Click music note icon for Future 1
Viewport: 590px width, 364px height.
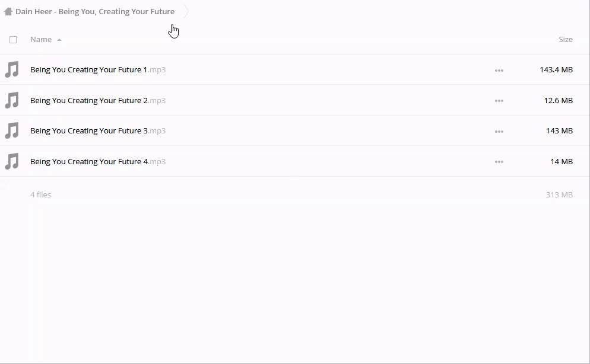tap(12, 69)
